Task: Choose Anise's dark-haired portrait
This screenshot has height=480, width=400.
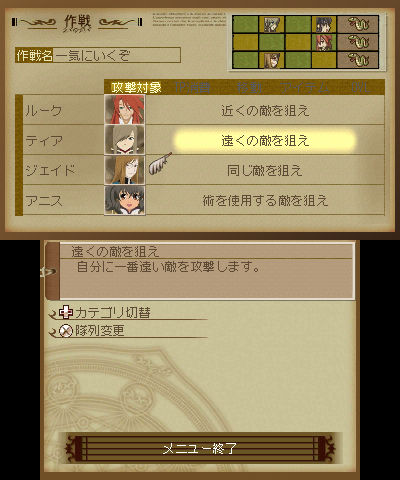Action: click(x=125, y=200)
